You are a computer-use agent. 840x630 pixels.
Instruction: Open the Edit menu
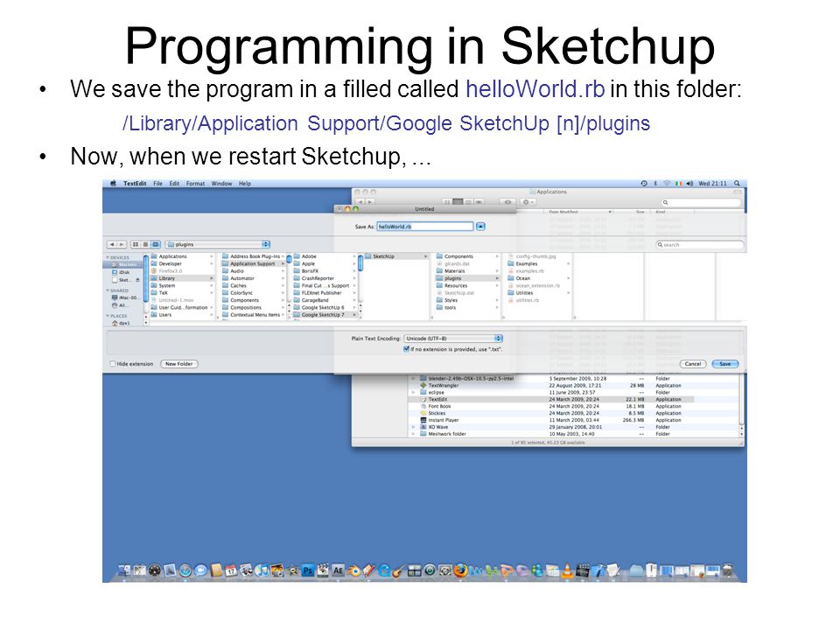[174, 183]
